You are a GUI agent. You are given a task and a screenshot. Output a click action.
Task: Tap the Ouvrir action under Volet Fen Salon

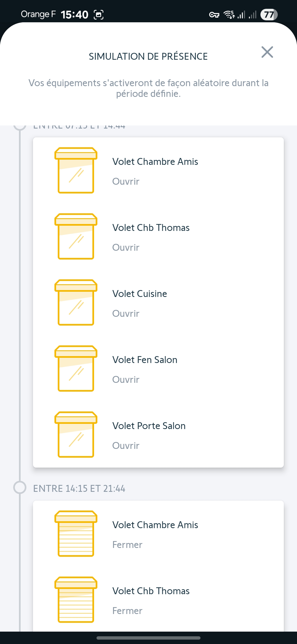tap(126, 380)
